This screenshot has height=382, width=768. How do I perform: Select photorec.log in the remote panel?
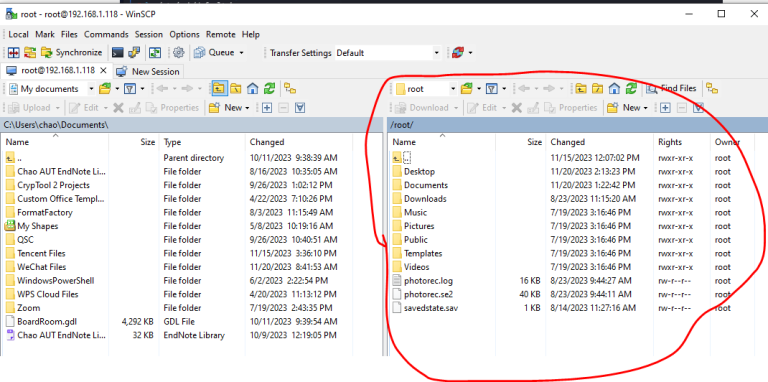pos(429,281)
